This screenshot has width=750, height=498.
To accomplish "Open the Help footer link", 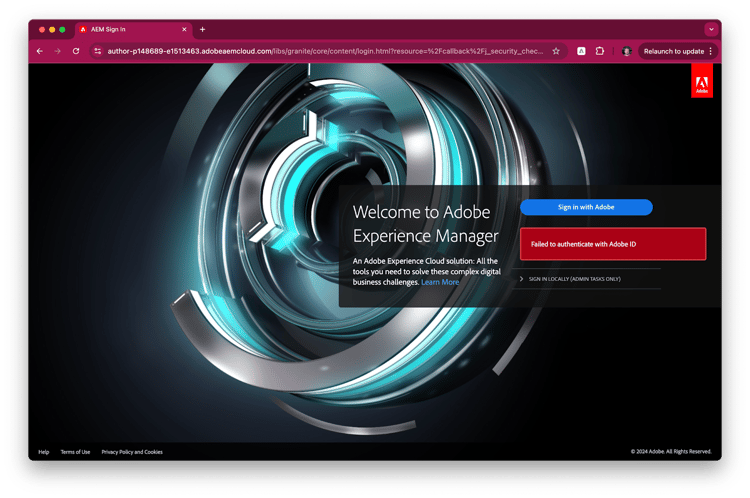I will tap(44, 452).
